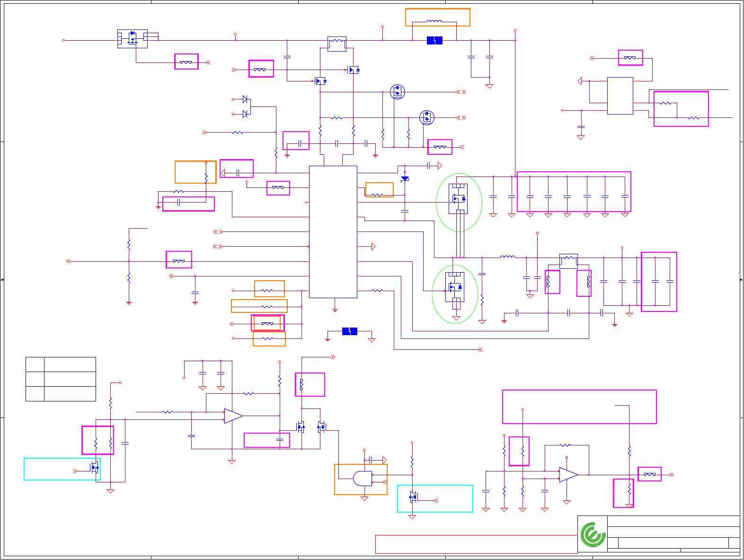Click the solid blue jumper below central IC
The height and width of the screenshot is (560, 744).
click(x=350, y=331)
